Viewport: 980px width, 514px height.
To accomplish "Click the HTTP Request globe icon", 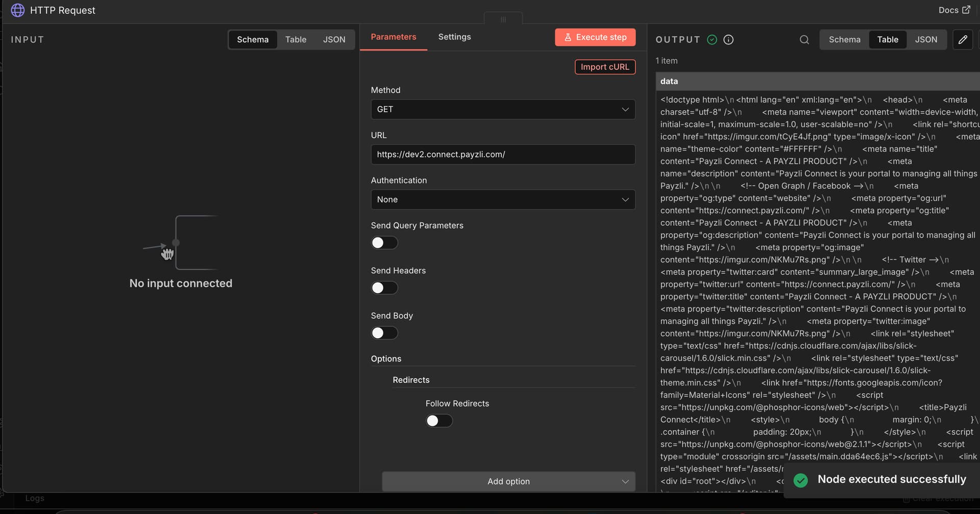I will [18, 10].
